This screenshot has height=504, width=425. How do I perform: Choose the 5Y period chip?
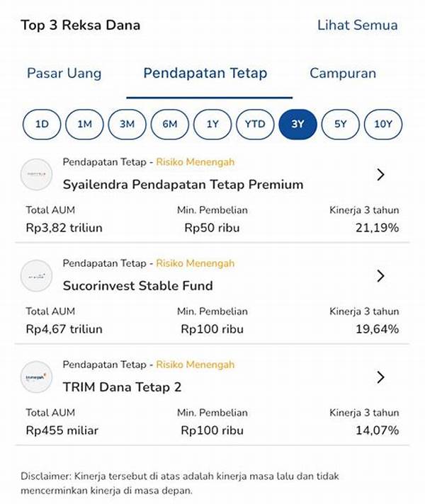[341, 124]
